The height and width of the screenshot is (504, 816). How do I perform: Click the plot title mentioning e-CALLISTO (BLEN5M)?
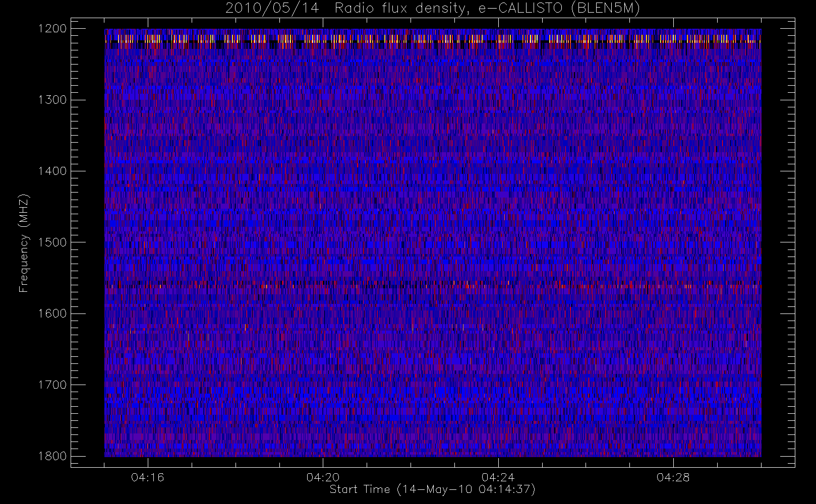coord(433,9)
